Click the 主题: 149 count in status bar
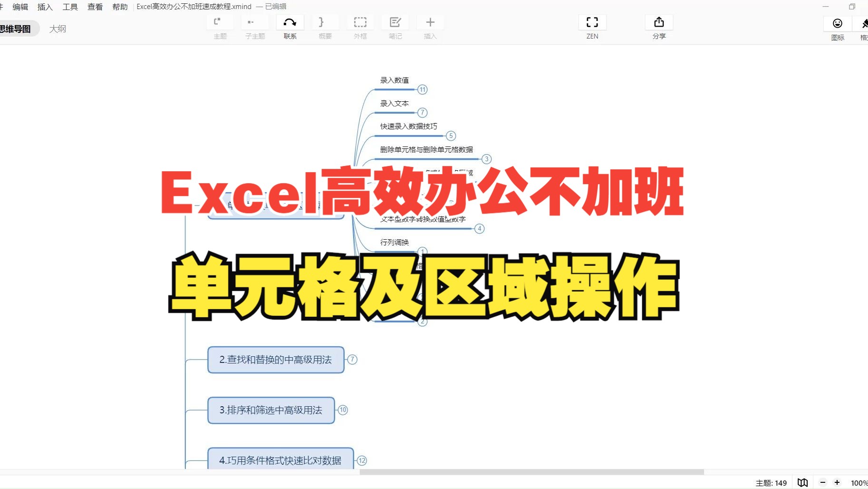 771,483
